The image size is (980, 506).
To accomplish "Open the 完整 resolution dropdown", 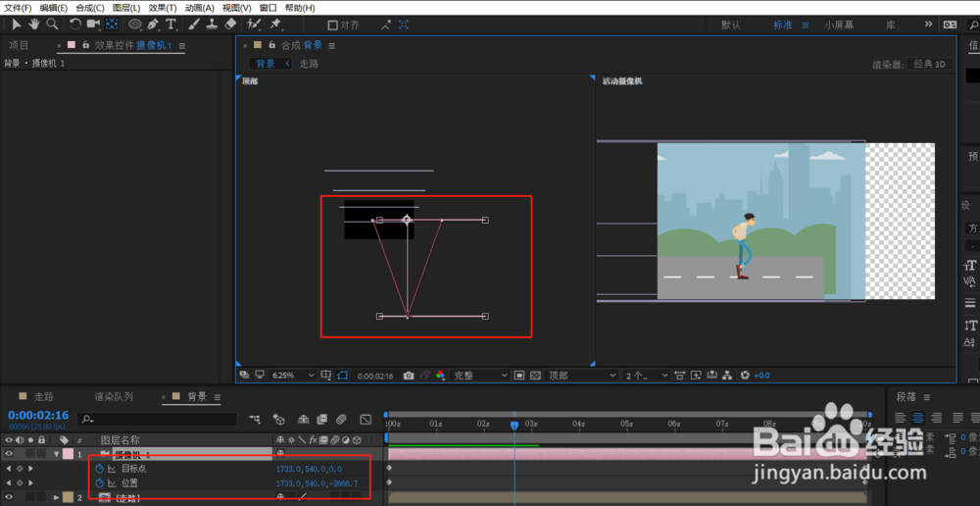I will [x=480, y=376].
